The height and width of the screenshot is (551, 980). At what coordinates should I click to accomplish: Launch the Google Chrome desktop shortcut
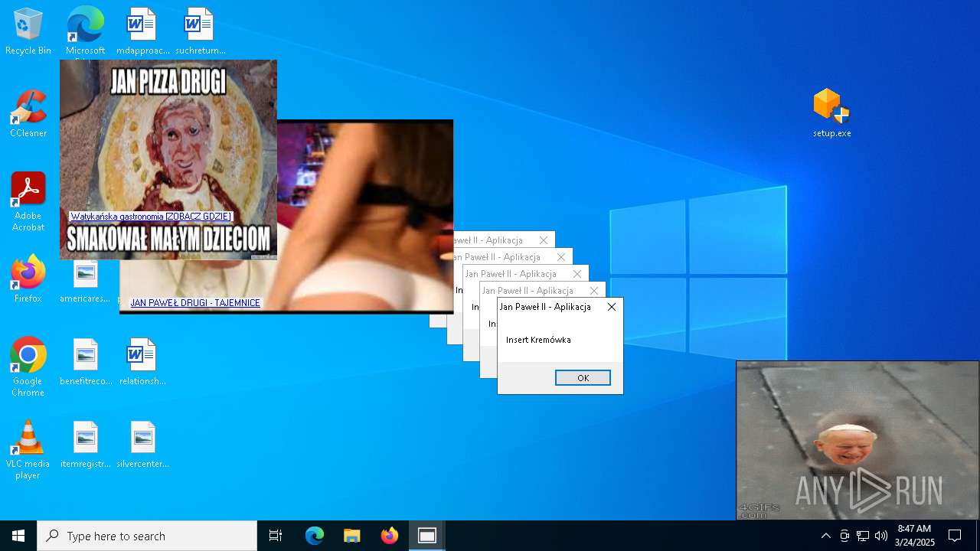tap(28, 367)
